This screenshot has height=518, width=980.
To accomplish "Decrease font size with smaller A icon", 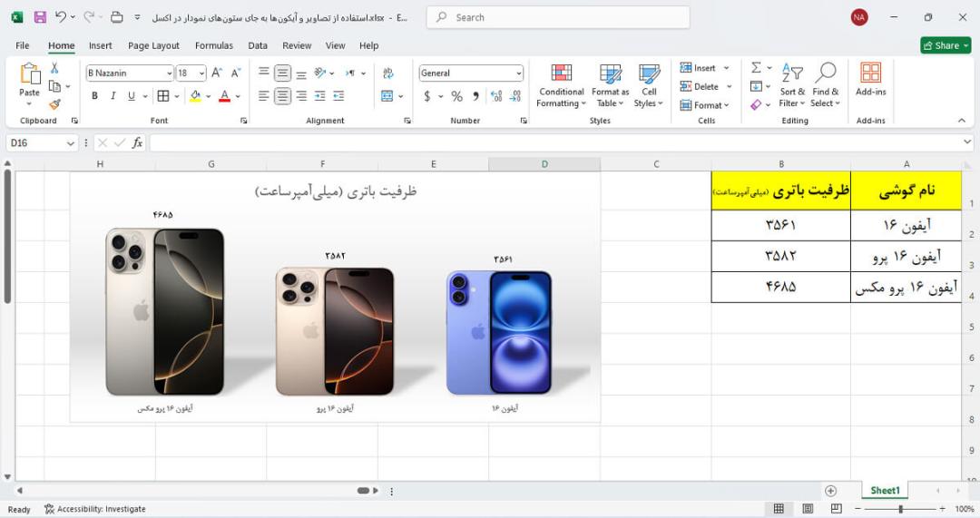I will click(x=236, y=73).
